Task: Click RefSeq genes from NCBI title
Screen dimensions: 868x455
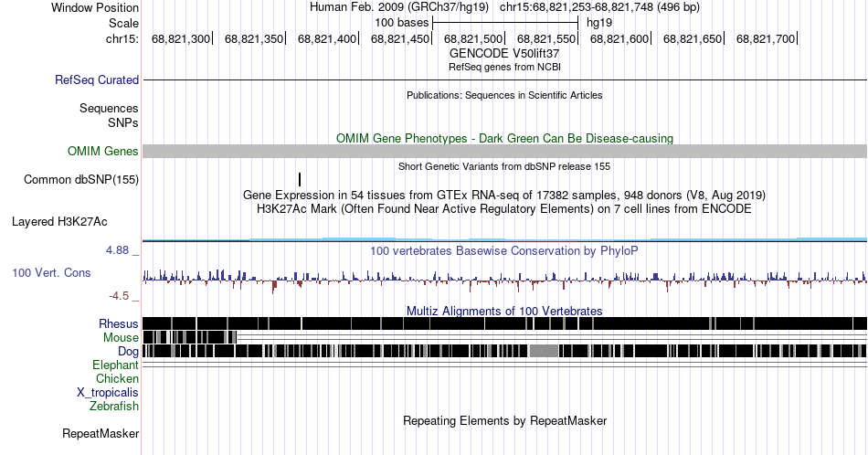Action: (504, 67)
